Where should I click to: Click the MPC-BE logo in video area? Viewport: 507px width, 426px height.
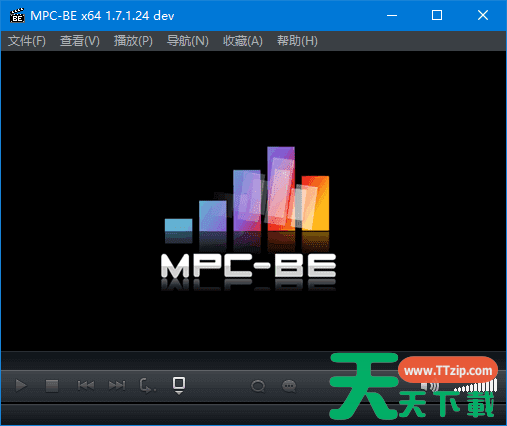pos(248,219)
